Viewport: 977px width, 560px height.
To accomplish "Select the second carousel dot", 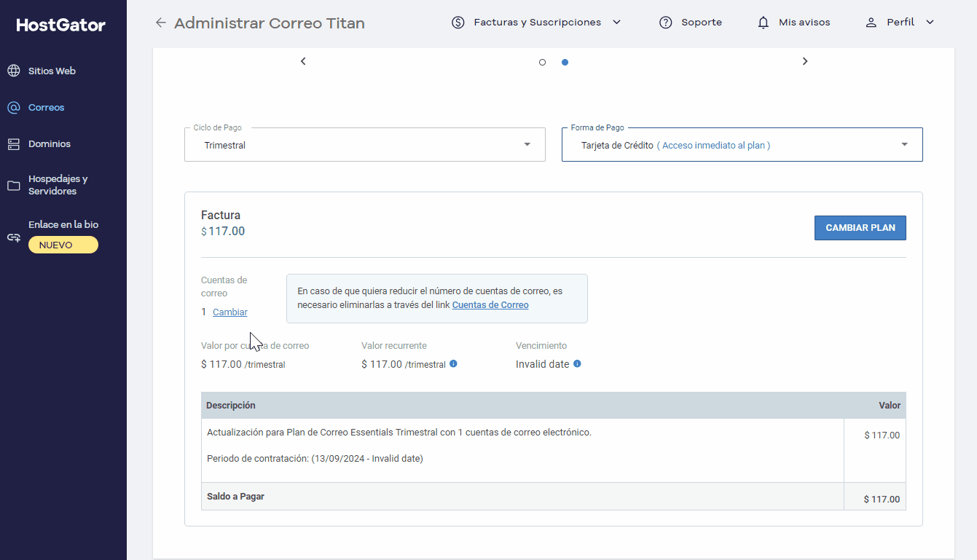I will pyautogui.click(x=565, y=62).
